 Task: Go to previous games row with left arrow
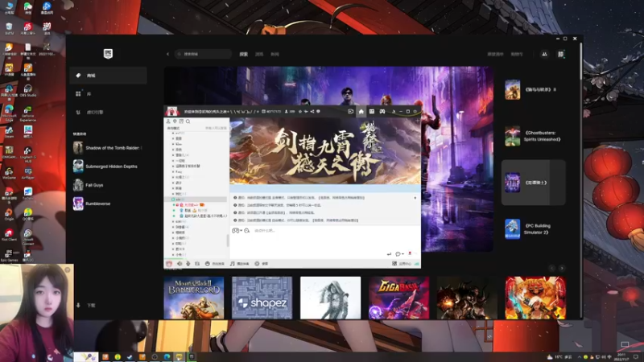click(551, 268)
